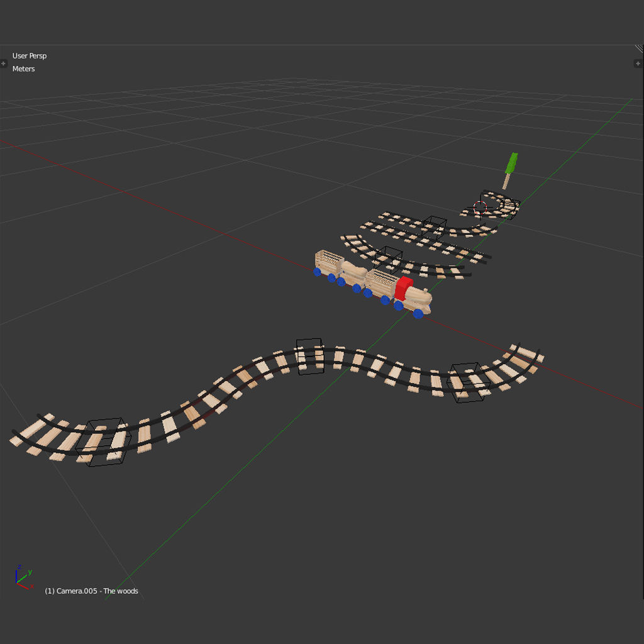This screenshot has height=644, width=644.
Task: Click the '(1) Camera.005 - The woods' label
Action: pos(91,591)
